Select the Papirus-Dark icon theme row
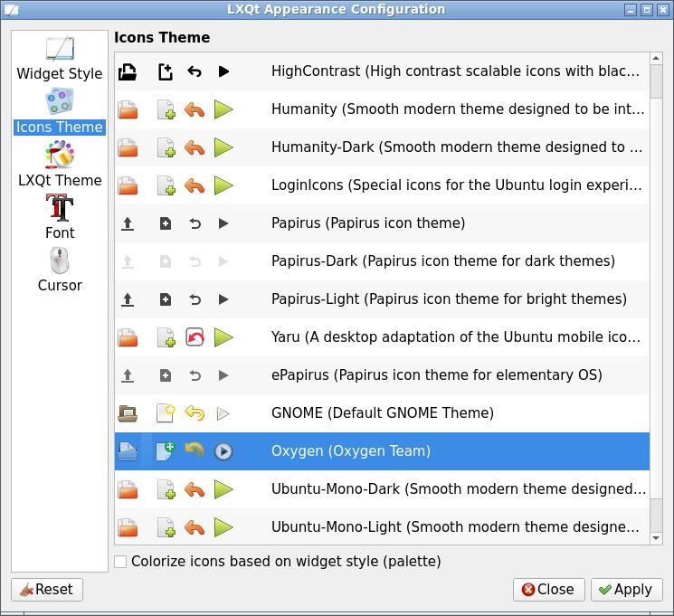 point(442,261)
